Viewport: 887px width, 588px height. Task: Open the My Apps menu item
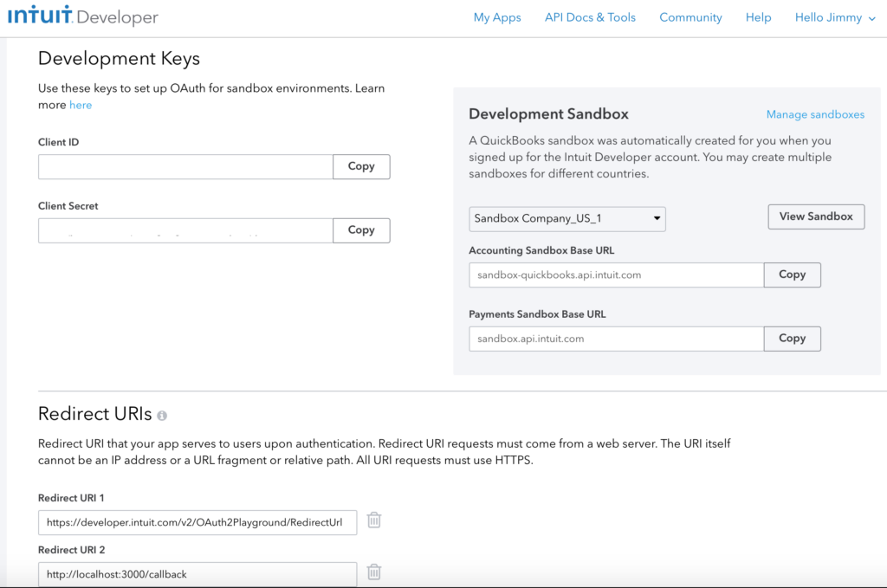coord(497,17)
